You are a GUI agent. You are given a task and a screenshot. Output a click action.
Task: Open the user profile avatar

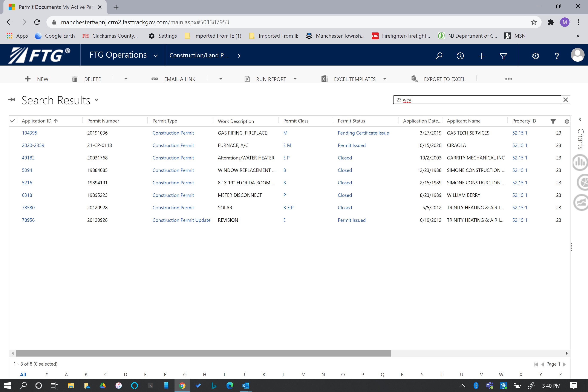pos(577,55)
